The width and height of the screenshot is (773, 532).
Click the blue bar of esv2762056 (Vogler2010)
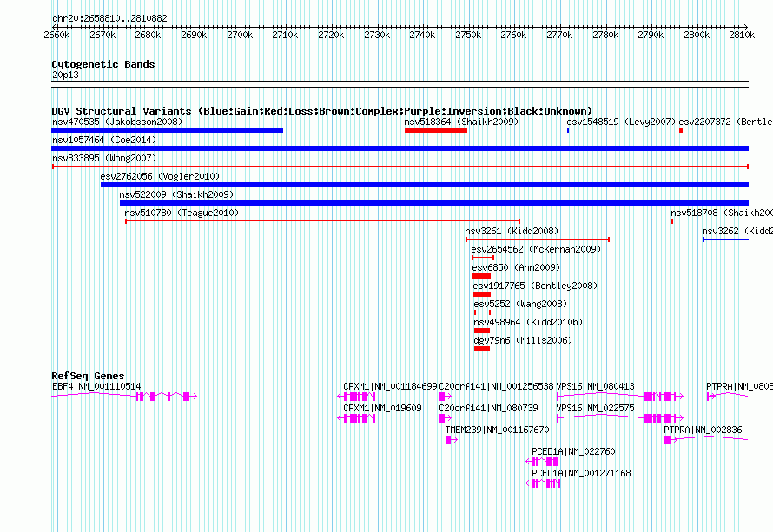coord(425,185)
